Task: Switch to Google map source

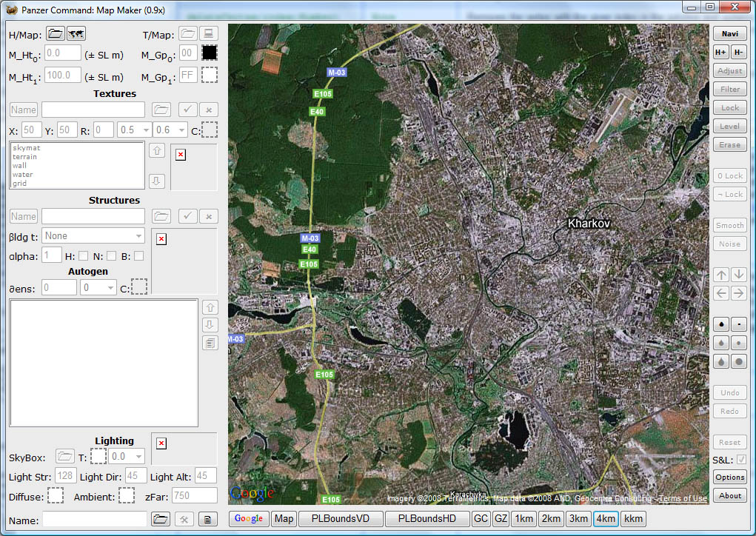Action: [x=249, y=518]
